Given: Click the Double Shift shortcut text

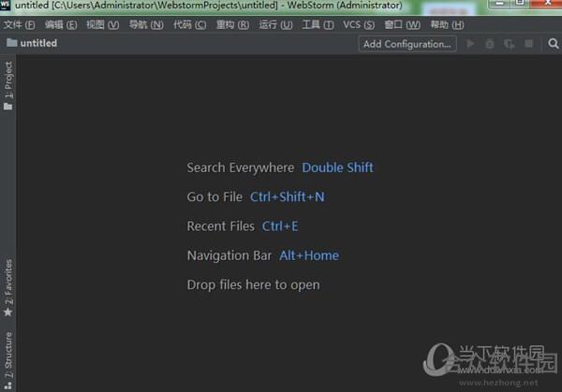Looking at the screenshot, I should (x=337, y=167).
